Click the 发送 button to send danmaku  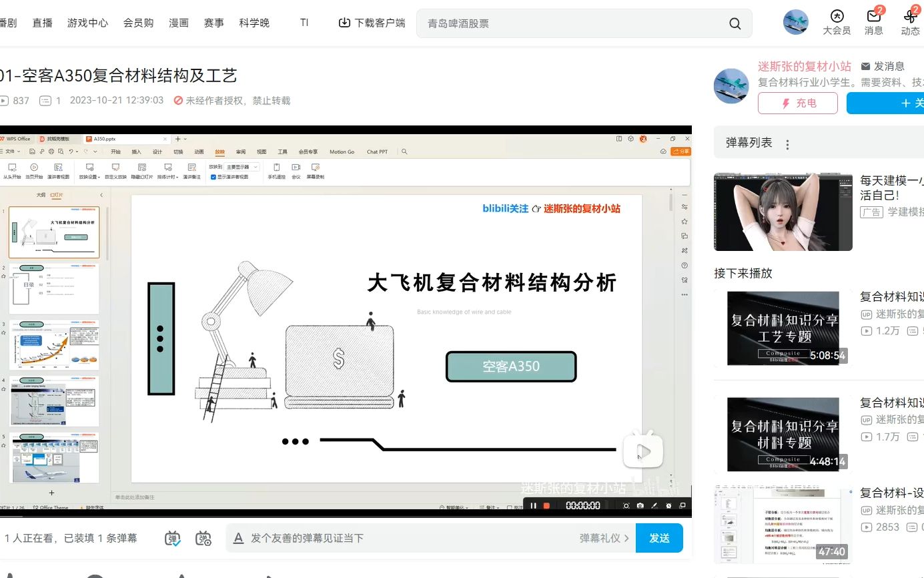659,538
